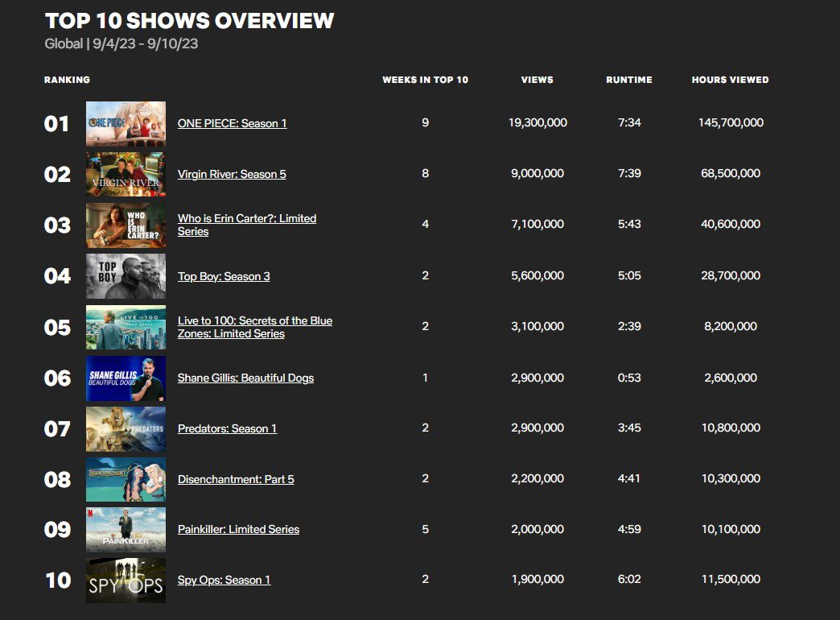Select the 7,100,000 views value
840x620 pixels.
[537, 224]
